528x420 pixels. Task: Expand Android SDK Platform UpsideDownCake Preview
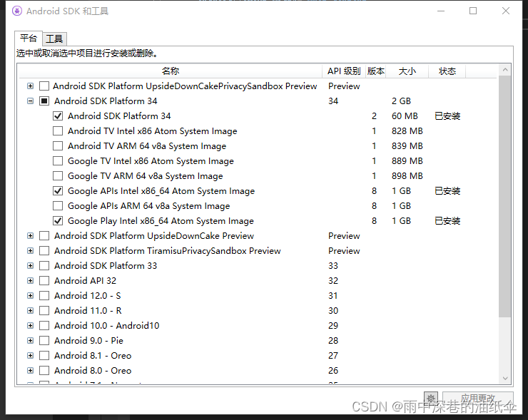30,236
